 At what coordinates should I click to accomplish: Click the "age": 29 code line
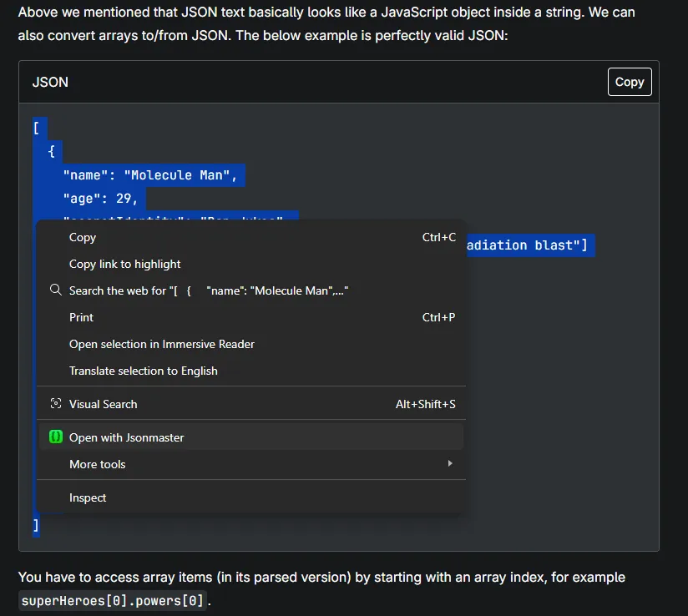tap(100, 198)
